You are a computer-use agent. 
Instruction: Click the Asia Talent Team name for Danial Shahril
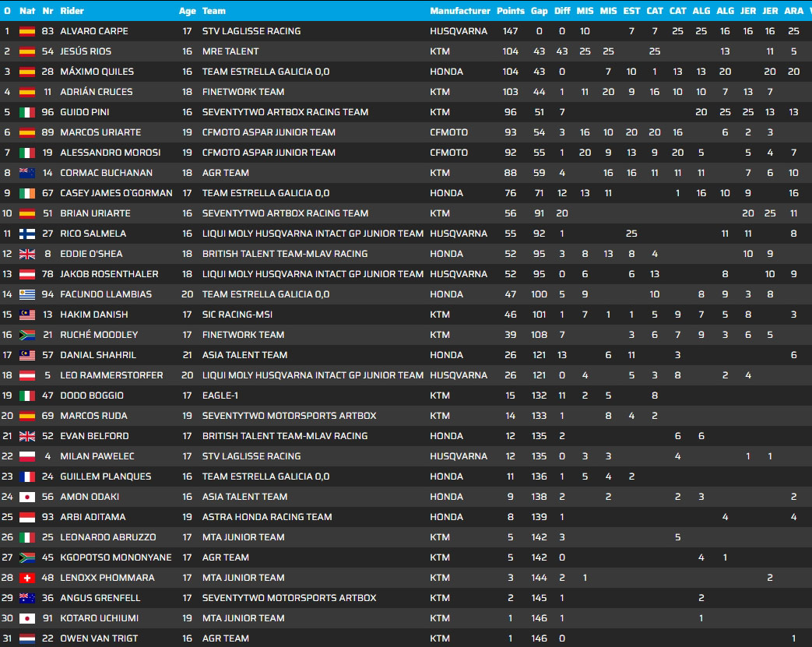click(244, 355)
